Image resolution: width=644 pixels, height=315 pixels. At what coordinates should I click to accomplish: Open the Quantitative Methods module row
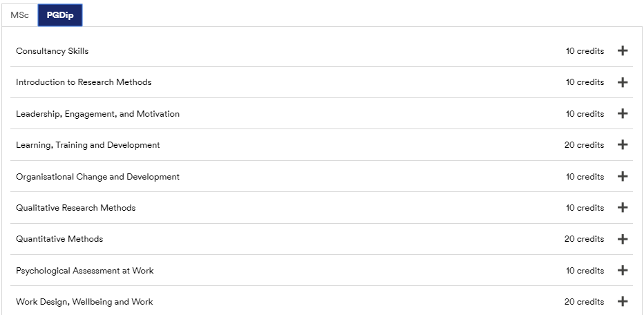[x=321, y=239]
